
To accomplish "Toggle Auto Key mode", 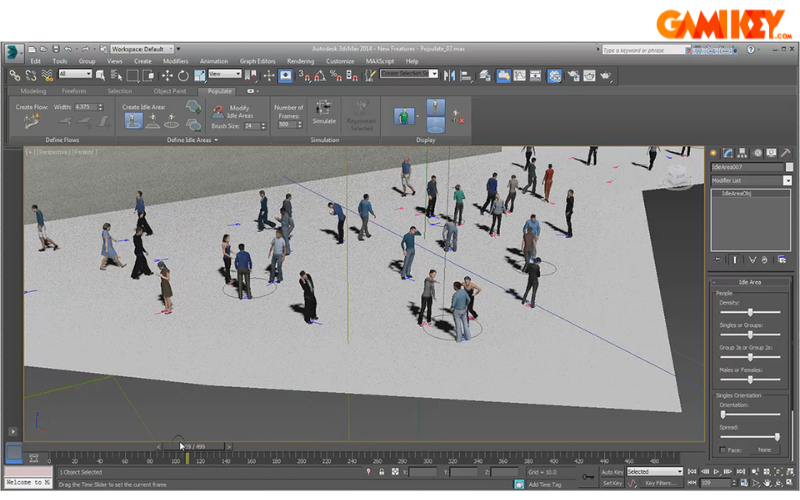I will 611,472.
